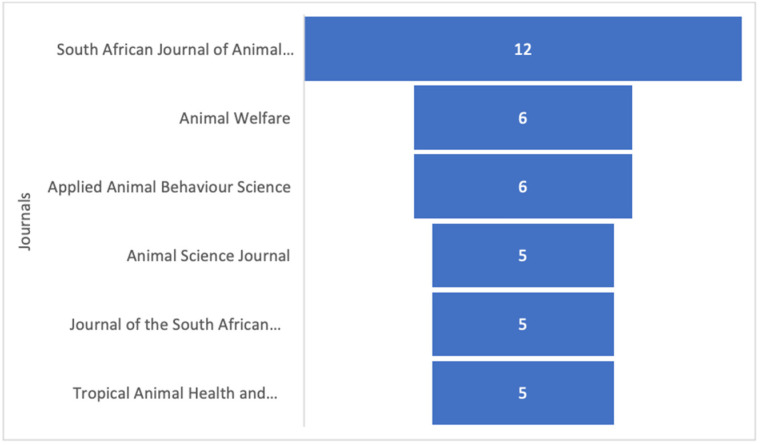This screenshot has width=760, height=445.
Task: Click the data label 12
Action: click(523, 49)
